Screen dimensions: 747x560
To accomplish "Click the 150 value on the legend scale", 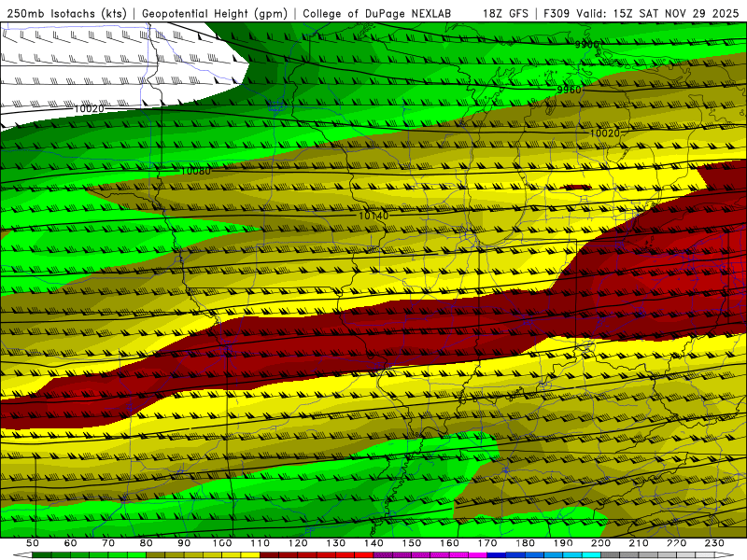I will pyautogui.click(x=412, y=543).
